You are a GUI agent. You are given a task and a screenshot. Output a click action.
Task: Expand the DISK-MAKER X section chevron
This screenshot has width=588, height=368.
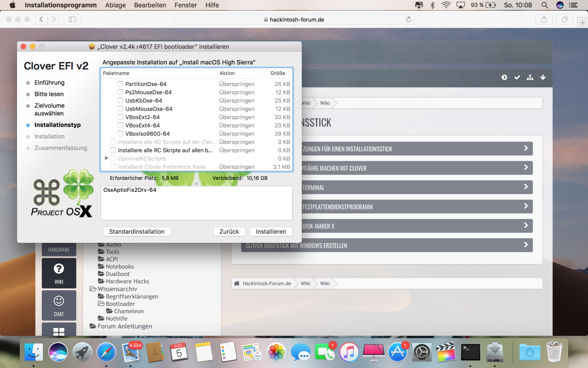[526, 226]
